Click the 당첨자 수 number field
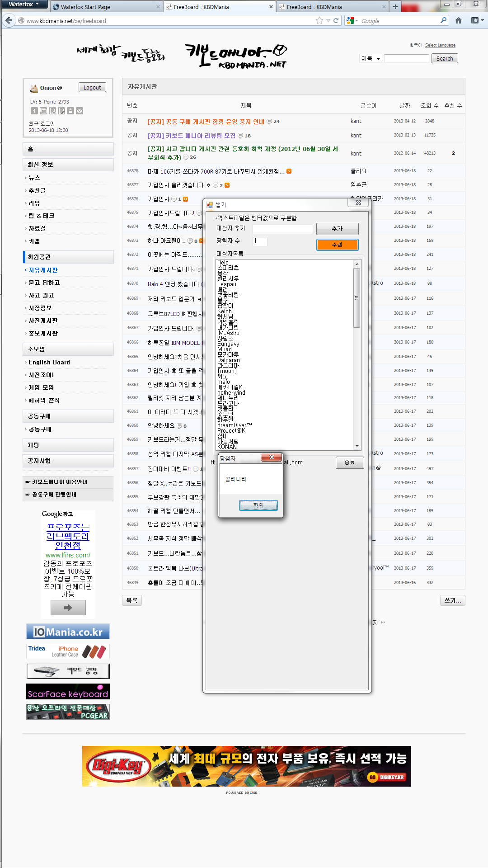 click(x=260, y=241)
